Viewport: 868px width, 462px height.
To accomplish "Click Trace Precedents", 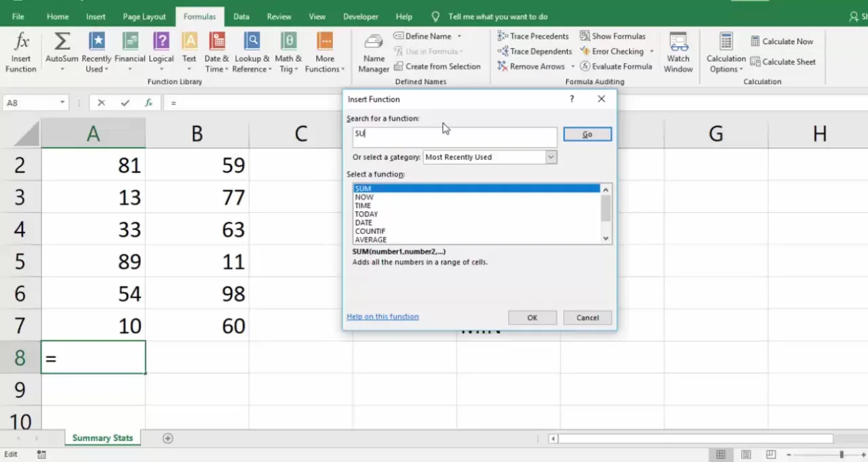I will point(533,36).
